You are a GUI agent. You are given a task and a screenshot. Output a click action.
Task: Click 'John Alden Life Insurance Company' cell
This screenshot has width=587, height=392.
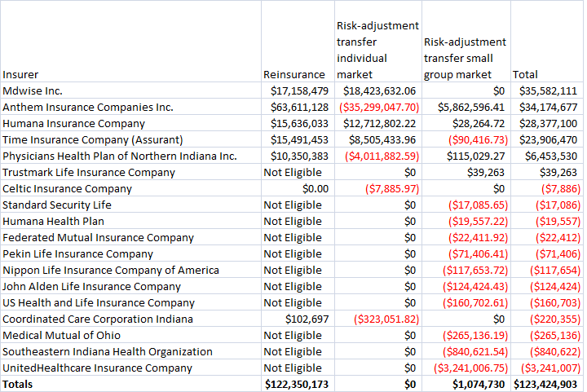(130, 287)
